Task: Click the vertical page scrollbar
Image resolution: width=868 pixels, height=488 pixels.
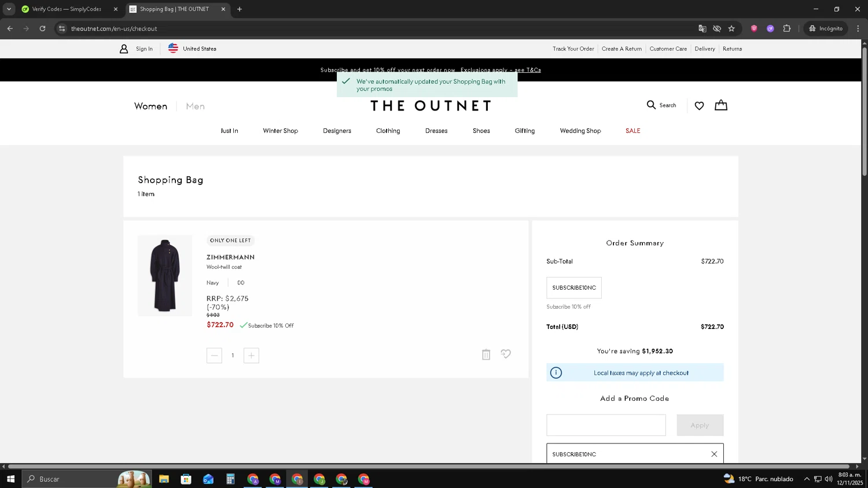Action: (865, 111)
